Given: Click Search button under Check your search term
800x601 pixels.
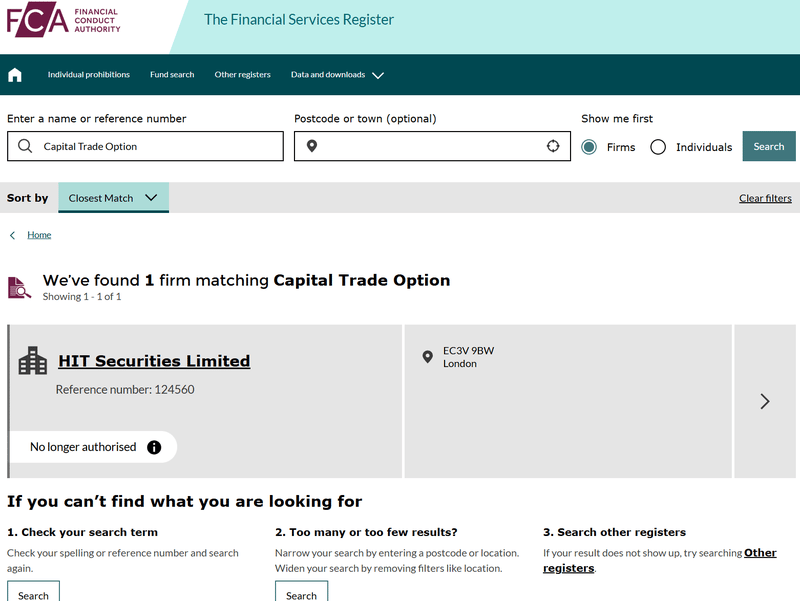Looking at the screenshot, I should coord(33,592).
